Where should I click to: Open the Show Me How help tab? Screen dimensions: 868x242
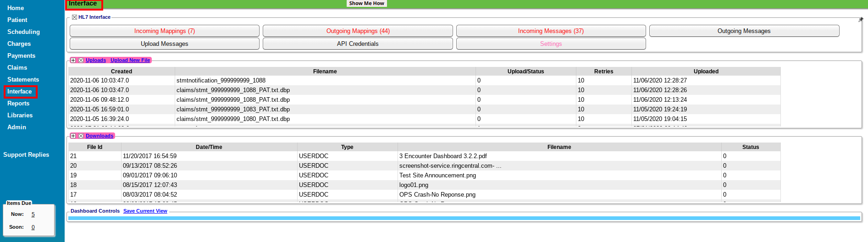366,3
